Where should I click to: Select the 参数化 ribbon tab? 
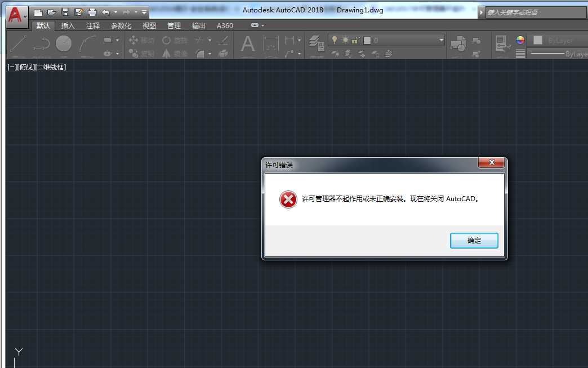click(121, 25)
